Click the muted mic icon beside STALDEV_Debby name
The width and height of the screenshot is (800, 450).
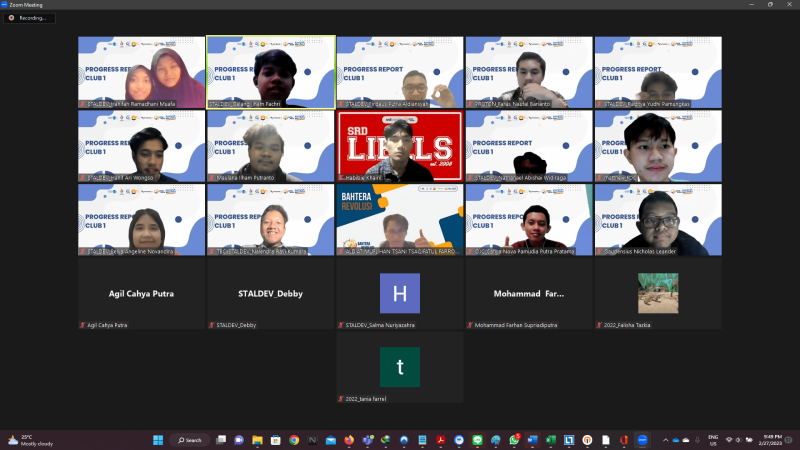pos(211,325)
